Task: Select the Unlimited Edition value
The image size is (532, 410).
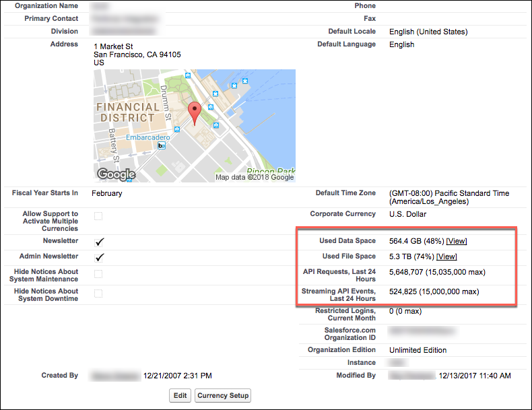Action: coord(418,350)
